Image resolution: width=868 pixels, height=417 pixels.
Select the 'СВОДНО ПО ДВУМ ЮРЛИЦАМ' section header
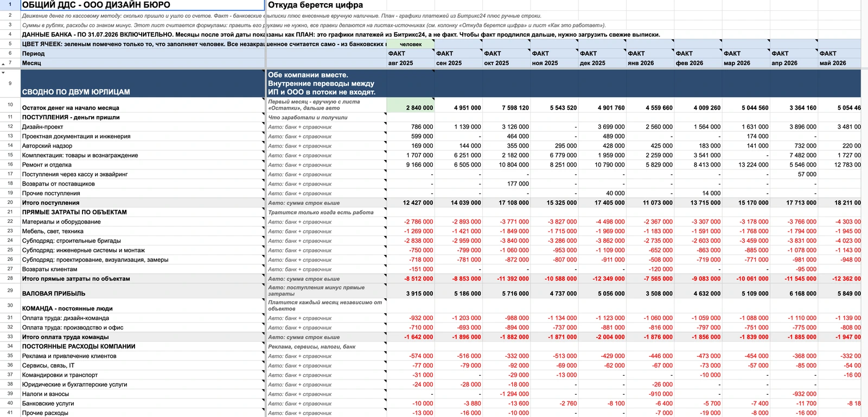[143, 84]
